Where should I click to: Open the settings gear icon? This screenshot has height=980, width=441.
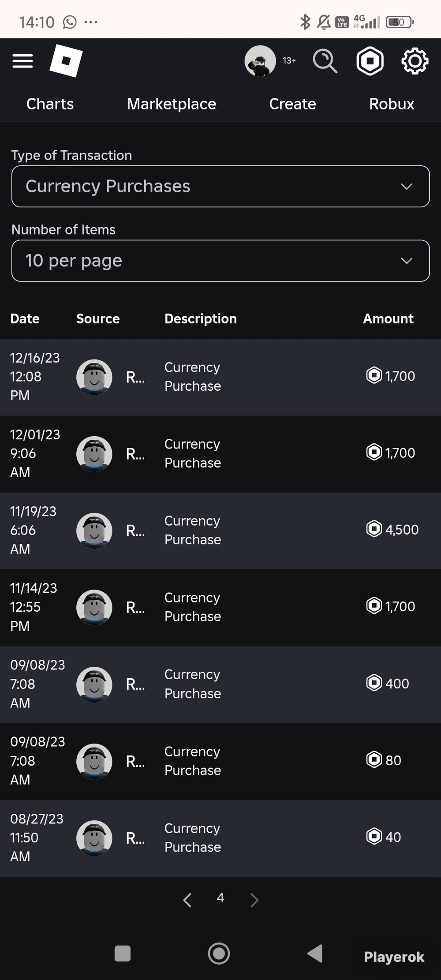[415, 61]
